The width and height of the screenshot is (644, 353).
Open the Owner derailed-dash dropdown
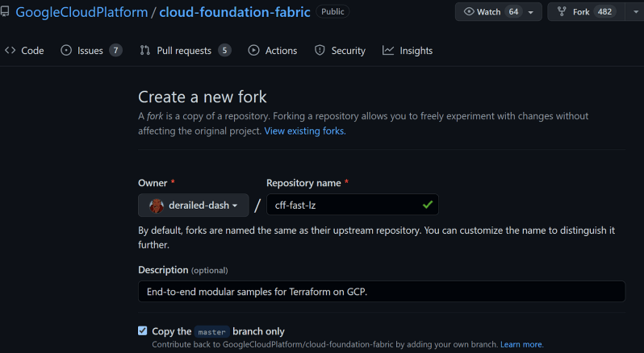point(194,205)
